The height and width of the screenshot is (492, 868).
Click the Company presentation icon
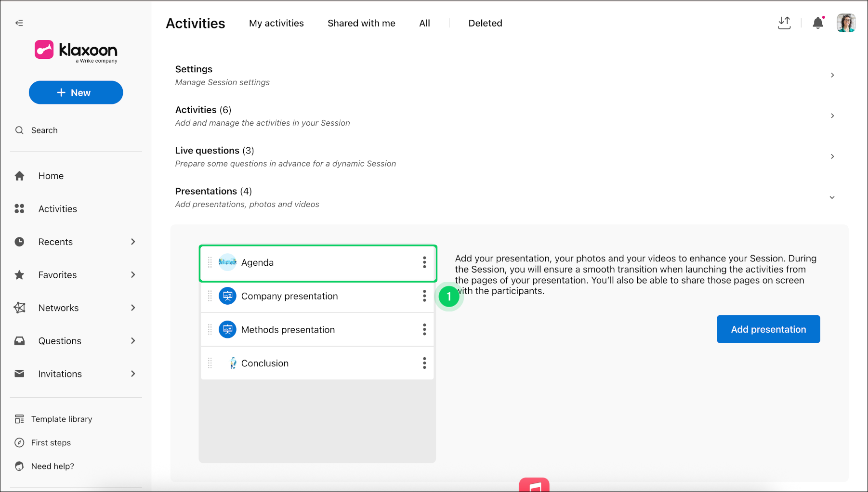tap(227, 296)
